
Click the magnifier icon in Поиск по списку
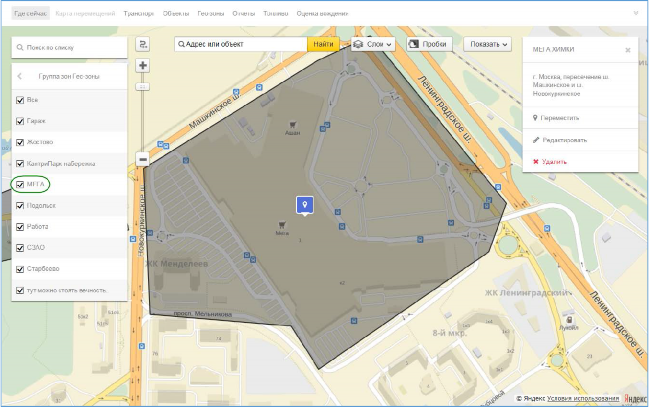click(19, 48)
